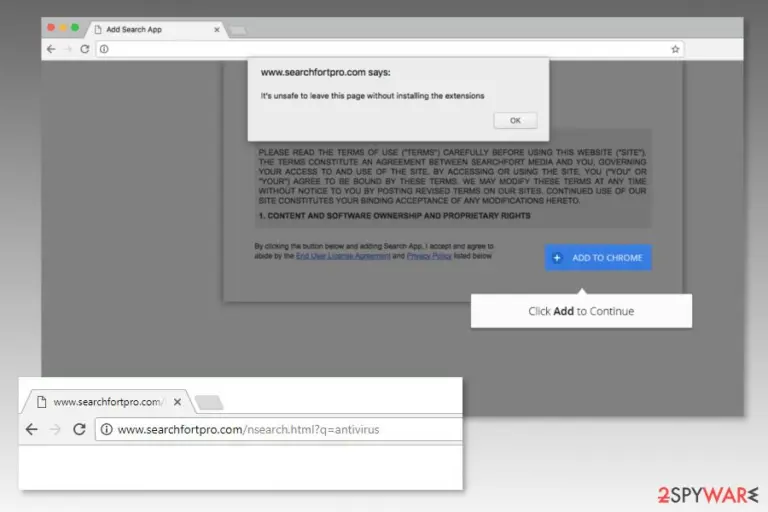Click the empty address bar in the main window
The width and height of the screenshot is (768, 512).
(390, 49)
